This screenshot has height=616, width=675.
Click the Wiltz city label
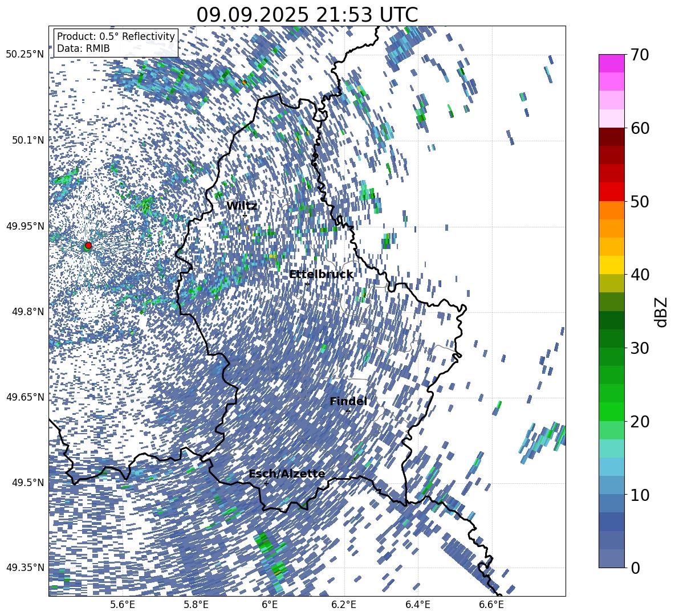coord(242,206)
